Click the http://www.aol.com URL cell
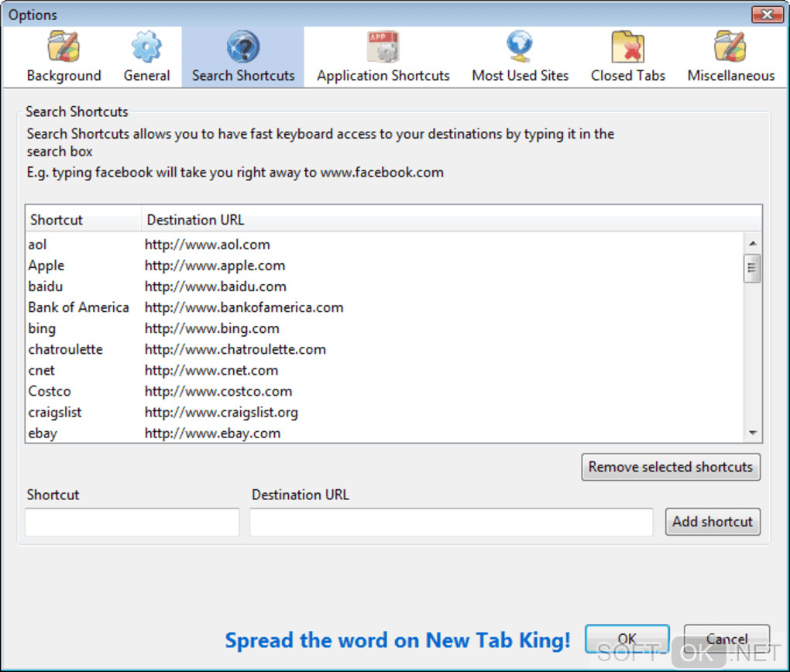This screenshot has width=790, height=672. pos(207,245)
